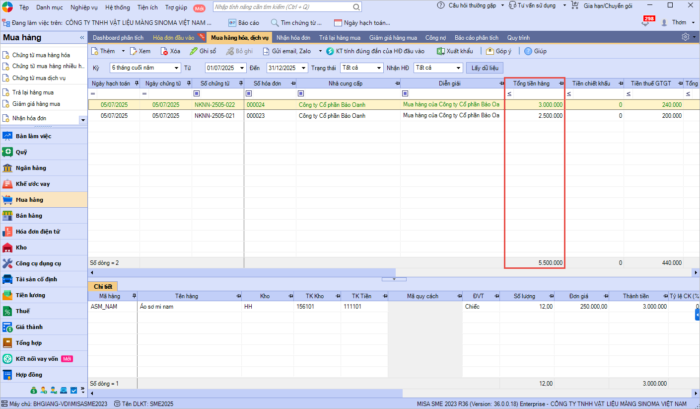The width and height of the screenshot is (700, 409).
Task: Click the Ghi sổ button
Action: pos(203,49)
